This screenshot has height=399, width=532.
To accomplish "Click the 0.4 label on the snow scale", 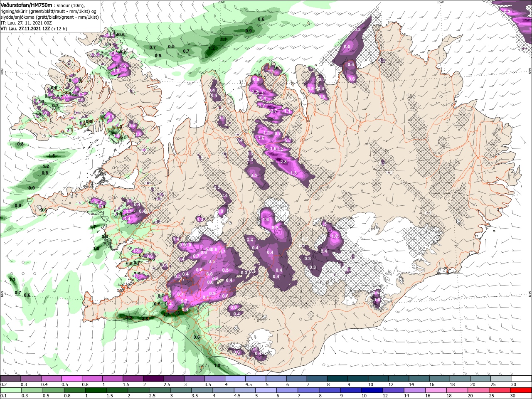I will pos(44,384).
